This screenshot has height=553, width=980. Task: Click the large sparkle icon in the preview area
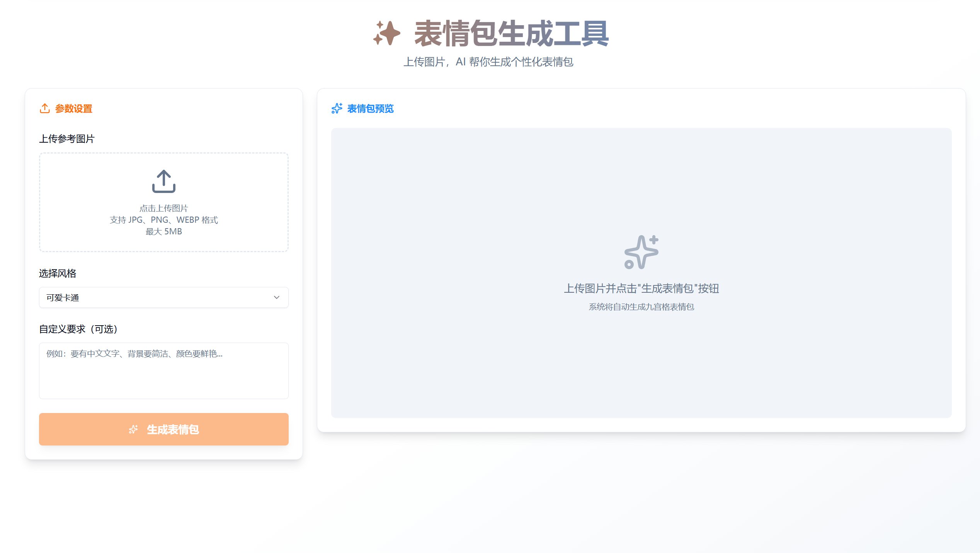tap(641, 253)
